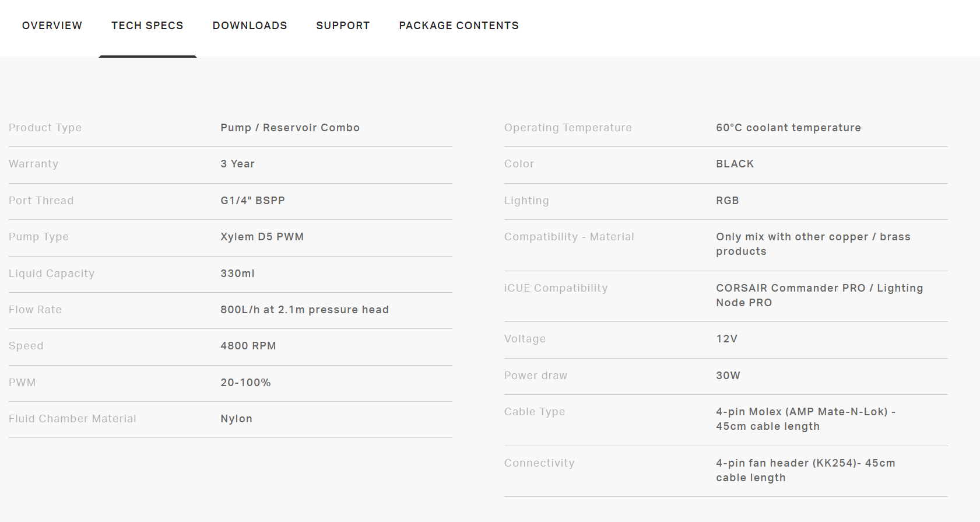
Task: Click the Warranty "3 Year" value
Action: (237, 164)
